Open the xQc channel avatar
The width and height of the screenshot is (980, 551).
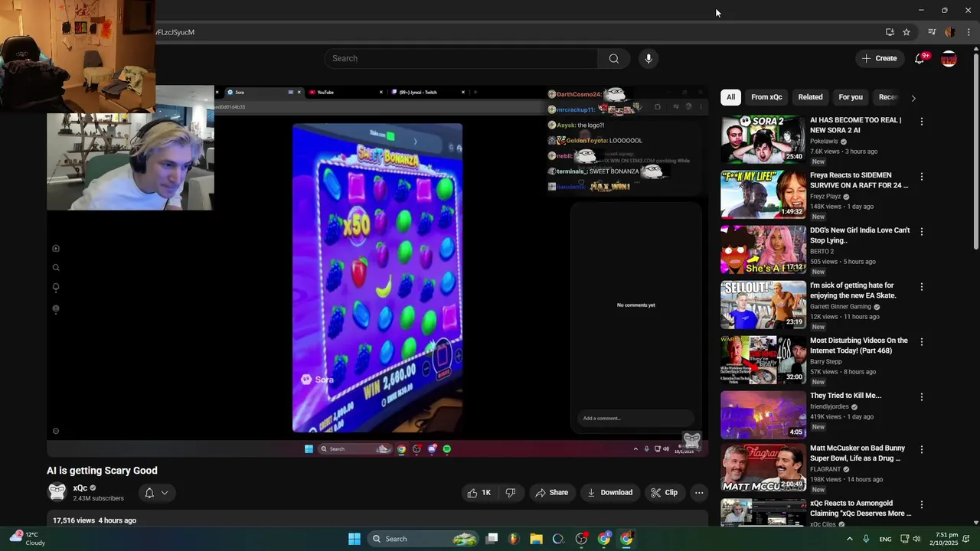point(57,492)
